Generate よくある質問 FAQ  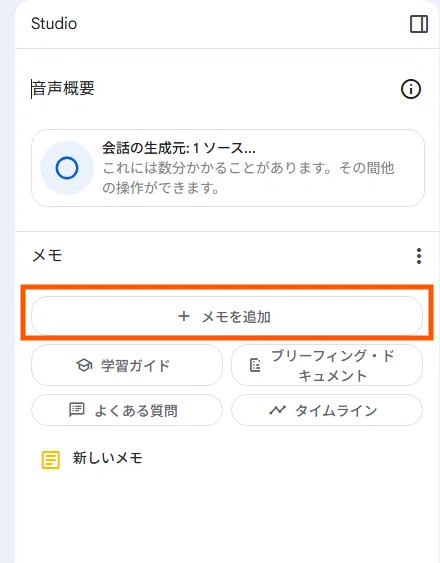[x=127, y=410]
